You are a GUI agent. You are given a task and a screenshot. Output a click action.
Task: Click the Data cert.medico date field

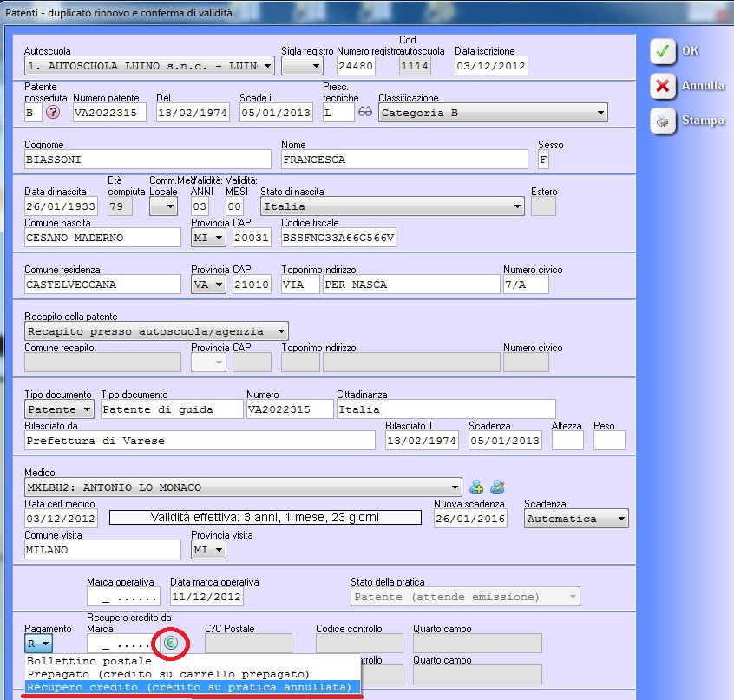pyautogui.click(x=61, y=519)
